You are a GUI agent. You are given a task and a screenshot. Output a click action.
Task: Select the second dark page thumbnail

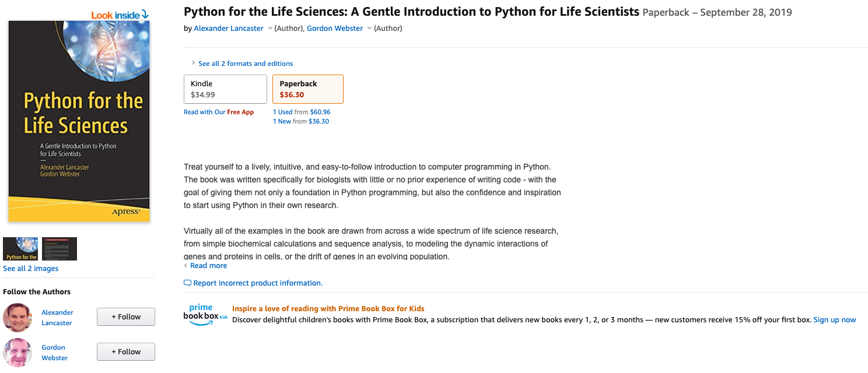[60, 249]
